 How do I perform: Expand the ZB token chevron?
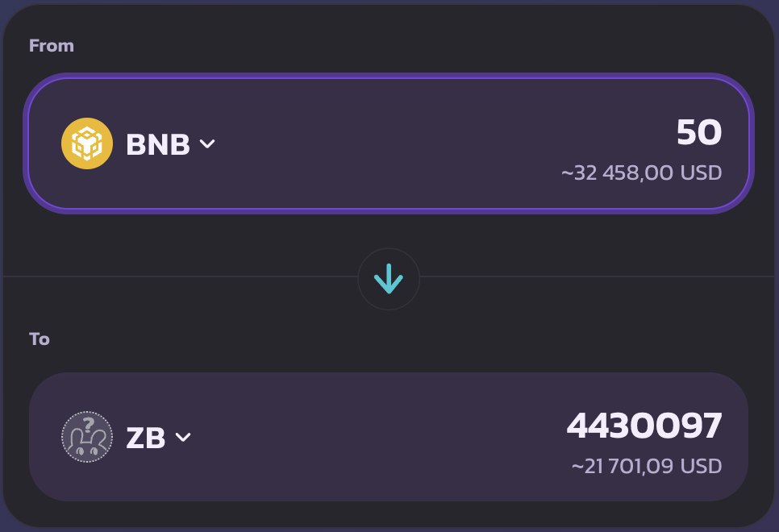(183, 437)
